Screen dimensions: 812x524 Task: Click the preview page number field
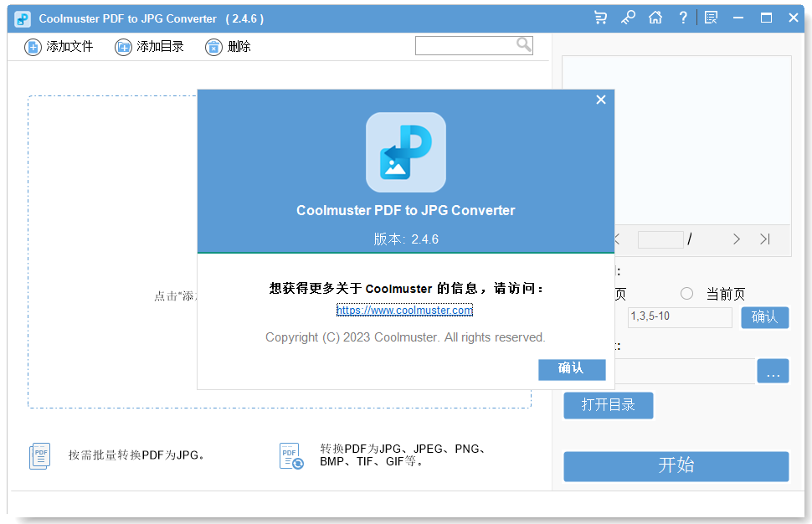660,239
